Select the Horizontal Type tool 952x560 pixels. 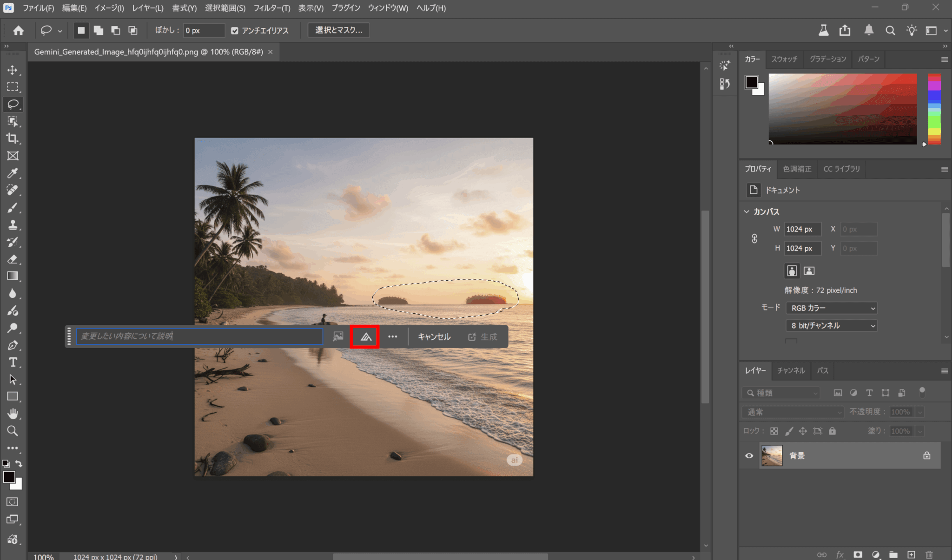[x=13, y=362]
